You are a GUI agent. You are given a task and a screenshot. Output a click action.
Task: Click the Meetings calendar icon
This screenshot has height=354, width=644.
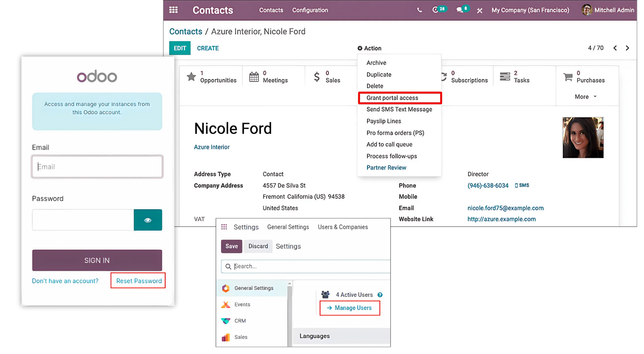[254, 77]
